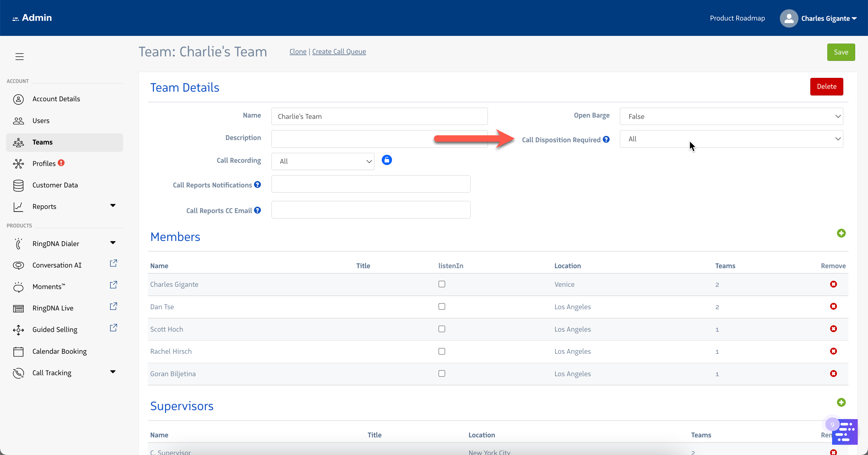Click the green Save button
868x455 pixels.
(841, 52)
